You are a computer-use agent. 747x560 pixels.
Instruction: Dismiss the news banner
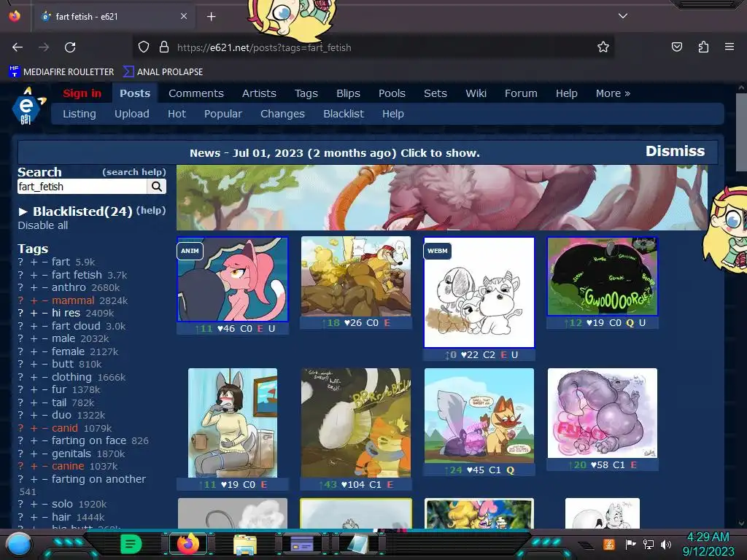675,151
